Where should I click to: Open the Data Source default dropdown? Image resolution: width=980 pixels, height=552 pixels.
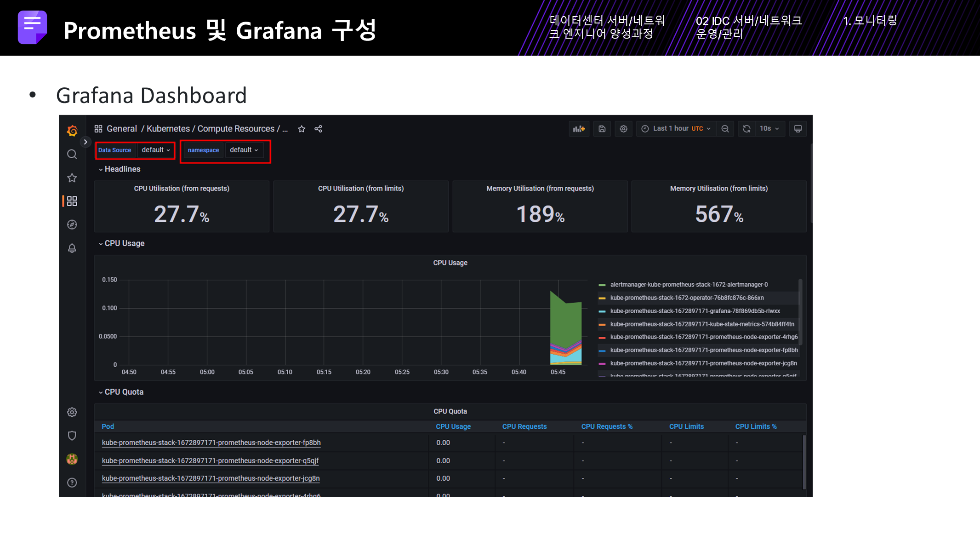click(x=156, y=150)
